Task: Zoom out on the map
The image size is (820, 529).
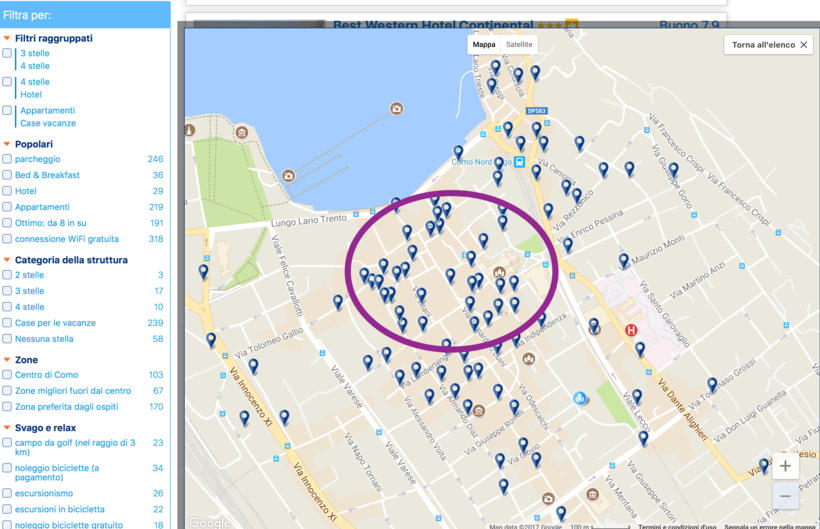Action: tap(785, 496)
